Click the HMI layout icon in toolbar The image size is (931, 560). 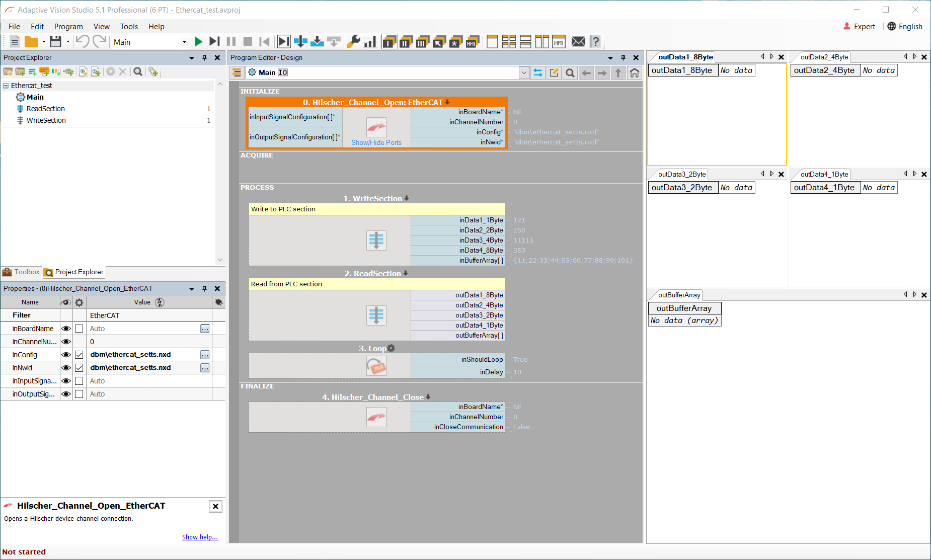pos(559,42)
